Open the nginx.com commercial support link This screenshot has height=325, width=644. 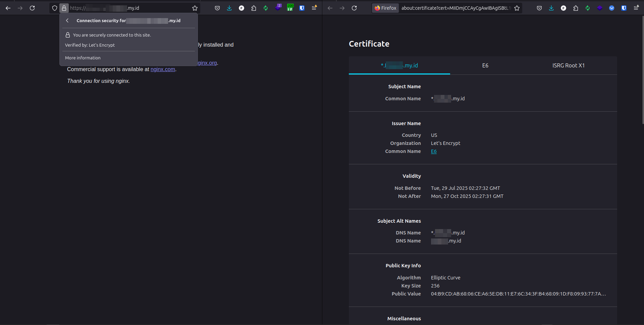tap(163, 69)
